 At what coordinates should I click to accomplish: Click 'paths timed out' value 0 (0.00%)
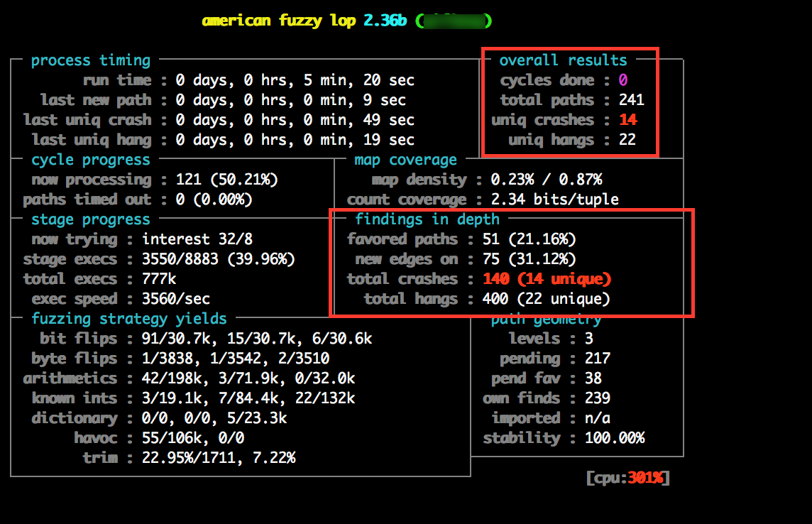point(214,200)
